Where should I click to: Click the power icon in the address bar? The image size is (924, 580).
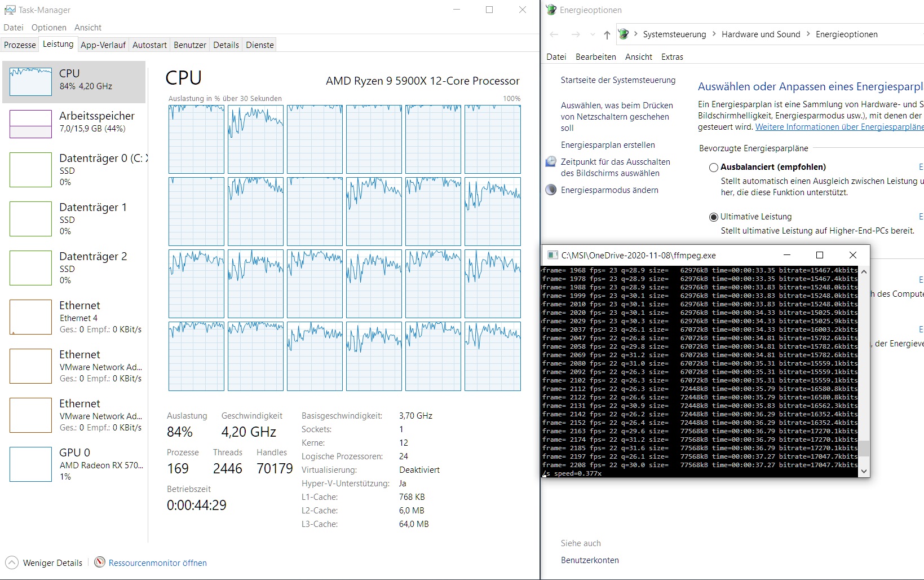(x=623, y=34)
